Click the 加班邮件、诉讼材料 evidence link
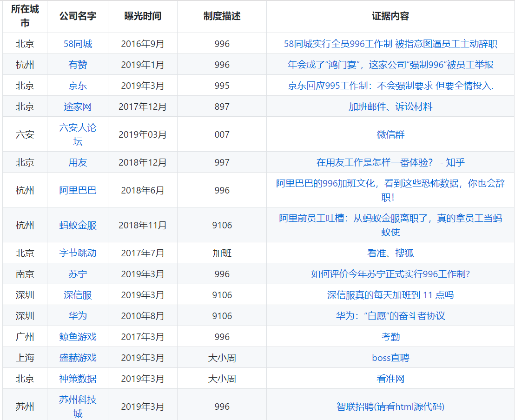 390,107
